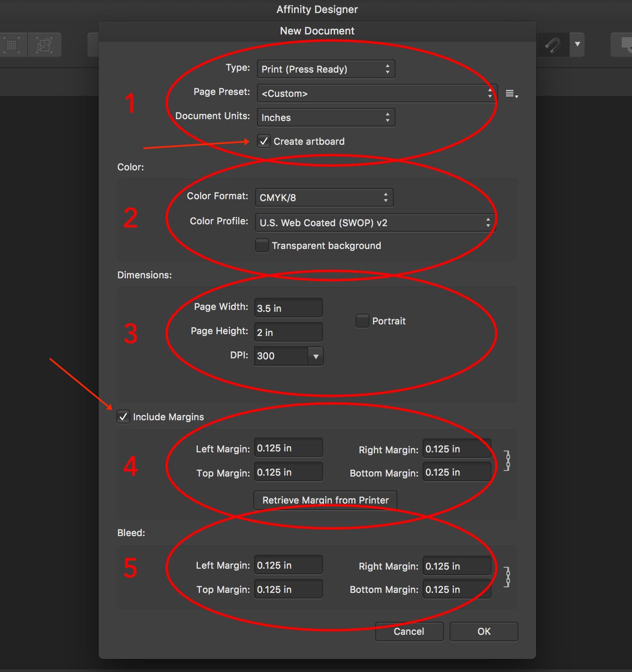Image resolution: width=632 pixels, height=672 pixels.
Task: Open the snapping options dropdown arrow
Action: pos(577,45)
